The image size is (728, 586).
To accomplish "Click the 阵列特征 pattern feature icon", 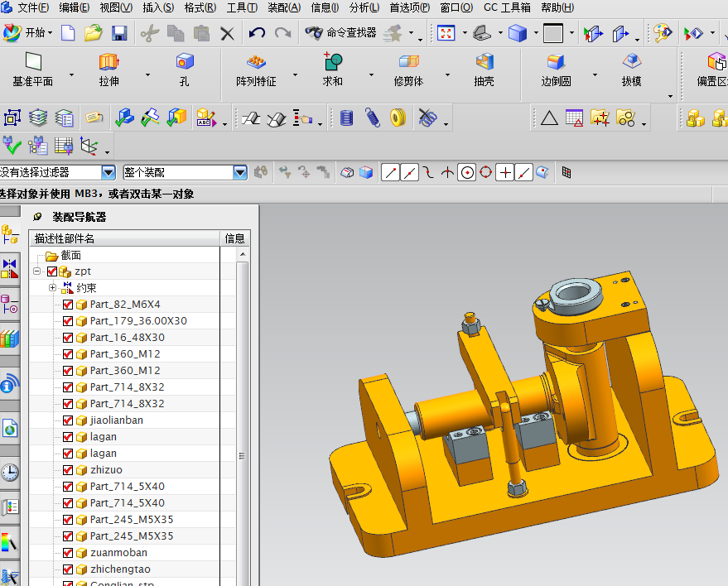I will pyautogui.click(x=256, y=62).
